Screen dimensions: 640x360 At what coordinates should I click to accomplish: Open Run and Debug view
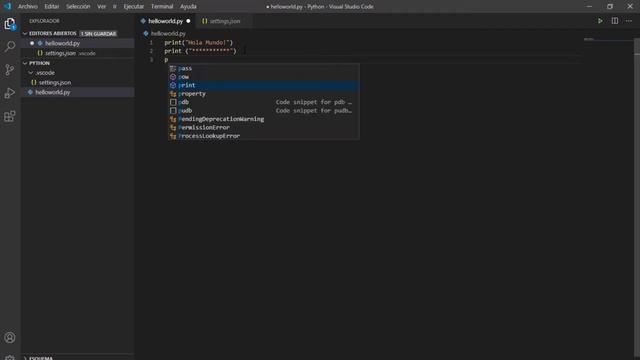[x=10, y=93]
